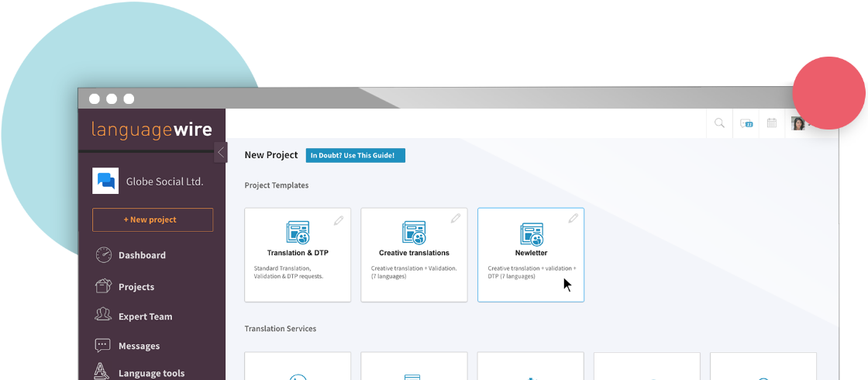Go to Dashboard in the sidebar
Screen dimensions: 868x380
pyautogui.click(x=141, y=255)
